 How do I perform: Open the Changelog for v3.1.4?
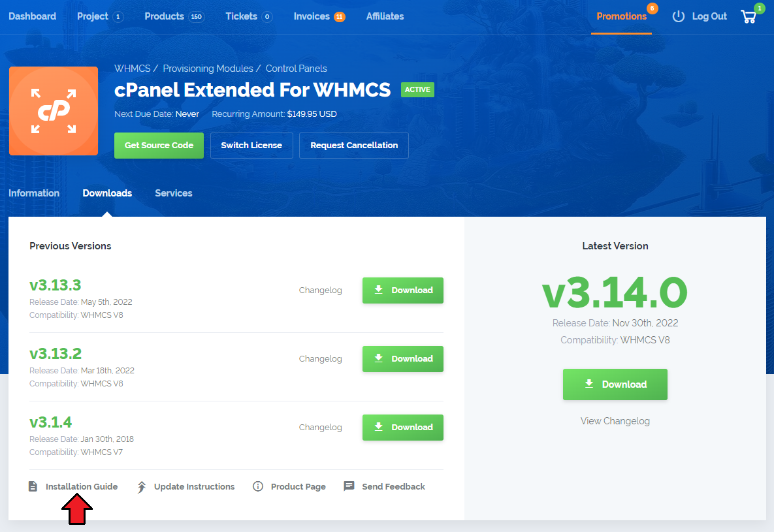coord(320,428)
